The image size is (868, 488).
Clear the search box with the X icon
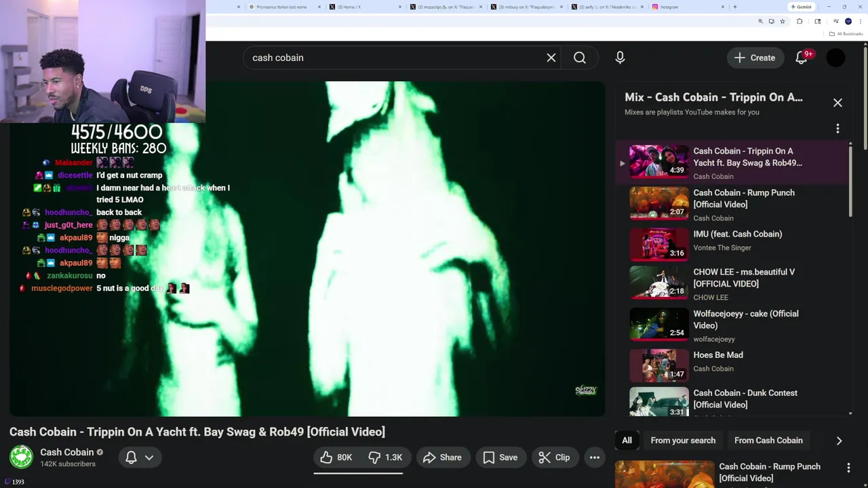coord(551,58)
